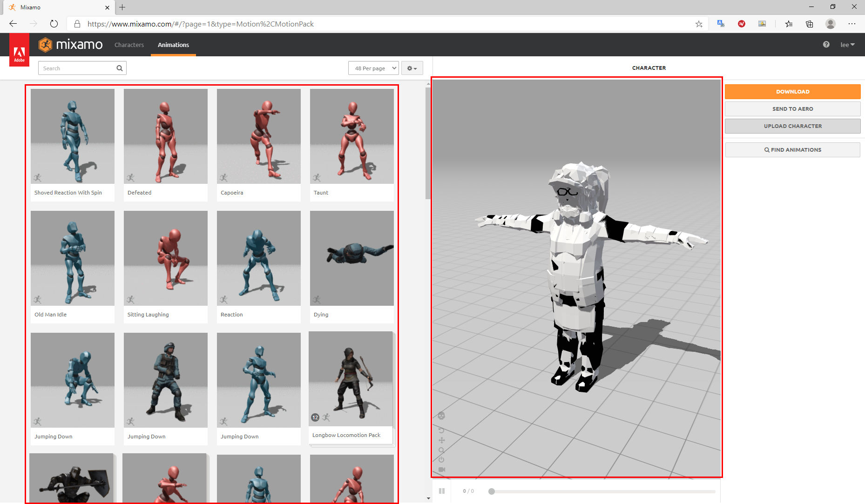Reload the Mixamo page

[x=54, y=24]
